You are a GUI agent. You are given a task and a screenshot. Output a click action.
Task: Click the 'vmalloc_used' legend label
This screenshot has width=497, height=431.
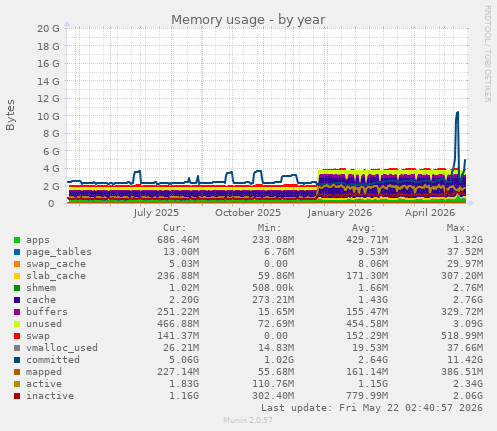click(62, 348)
